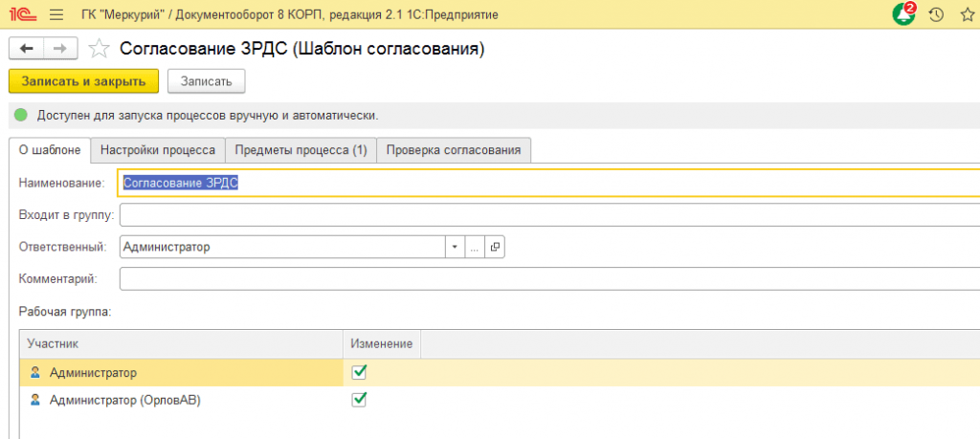Viewport: 980px width, 439px height.
Task: Click the Изменение column header
Action: pos(382,344)
